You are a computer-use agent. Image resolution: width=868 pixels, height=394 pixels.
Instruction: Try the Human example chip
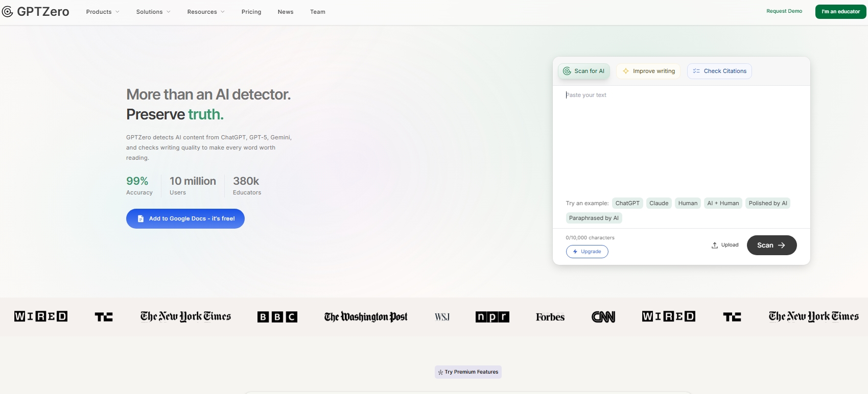(688, 203)
